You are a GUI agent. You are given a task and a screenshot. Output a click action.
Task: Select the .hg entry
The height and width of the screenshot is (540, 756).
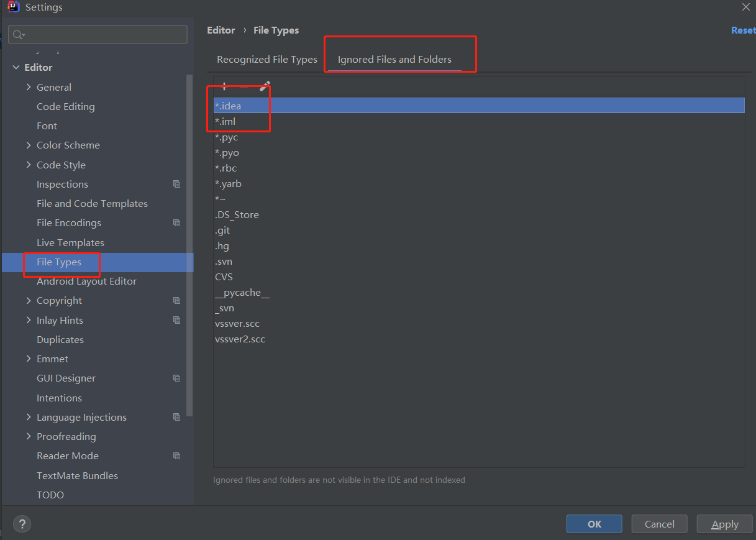click(479, 245)
